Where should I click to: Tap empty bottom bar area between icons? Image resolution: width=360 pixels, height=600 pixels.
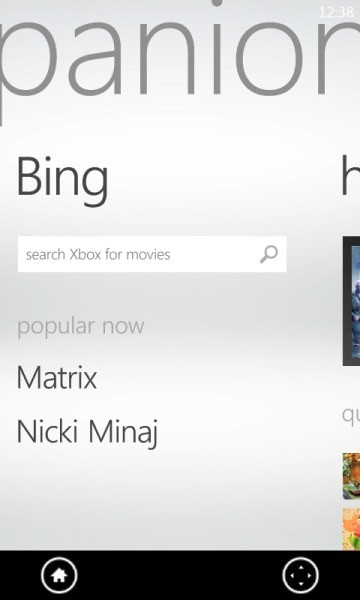(x=180, y=575)
